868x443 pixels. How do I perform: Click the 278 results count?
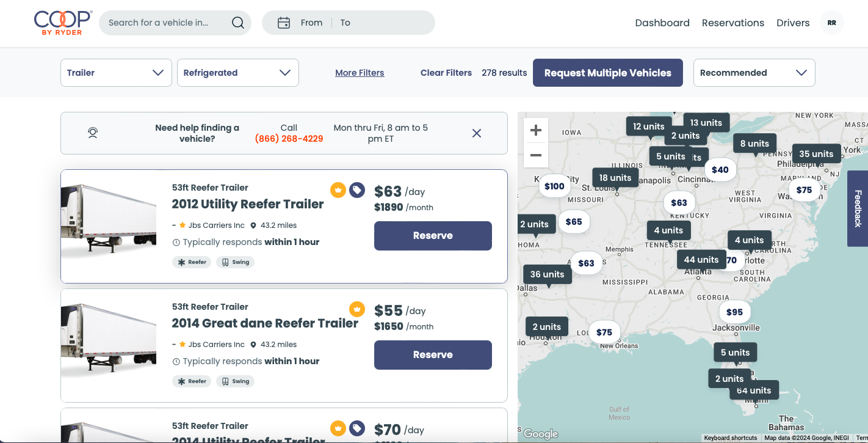tap(504, 73)
